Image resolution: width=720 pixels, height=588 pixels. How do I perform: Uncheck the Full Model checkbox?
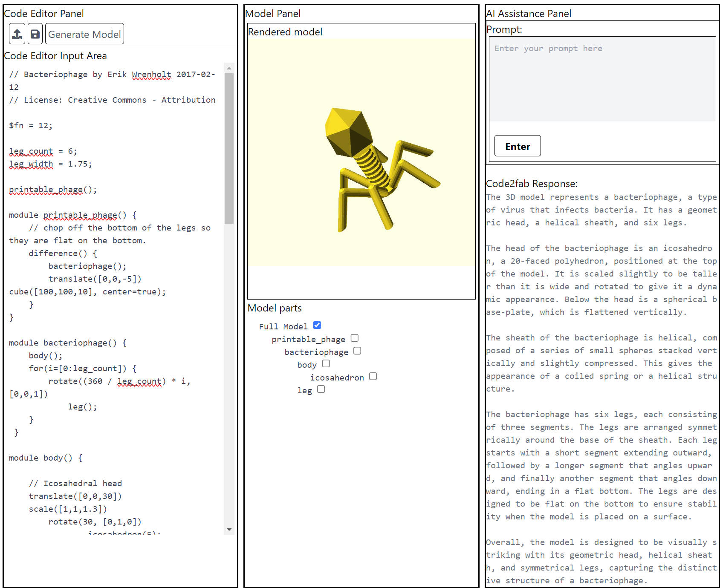(317, 326)
